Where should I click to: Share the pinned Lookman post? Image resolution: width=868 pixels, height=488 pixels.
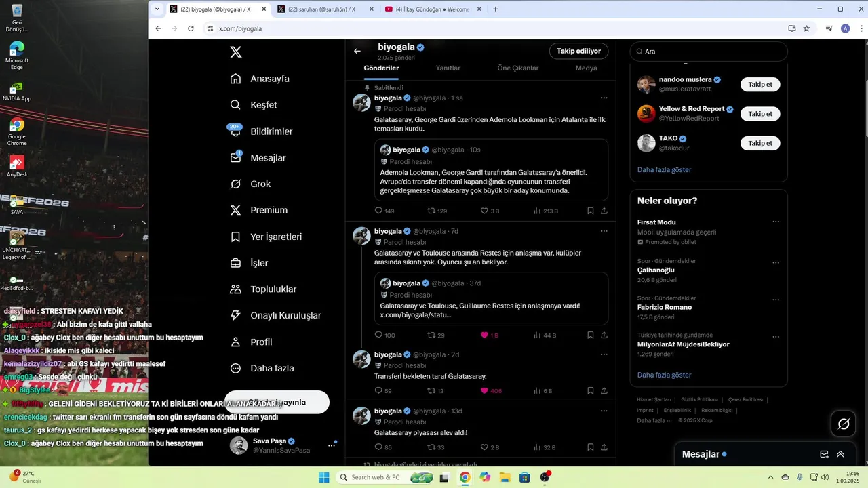(x=604, y=211)
